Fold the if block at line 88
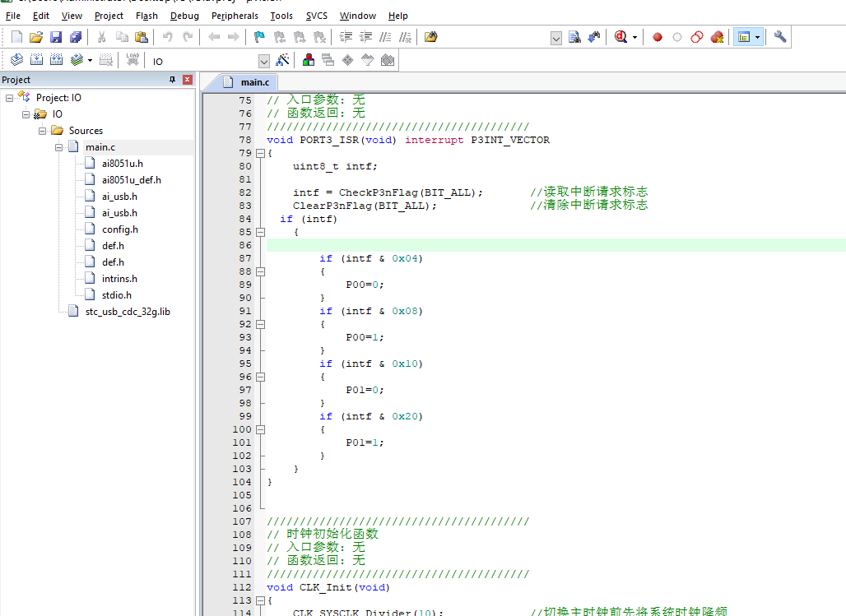Screen dimensions: 846x616 261,272
